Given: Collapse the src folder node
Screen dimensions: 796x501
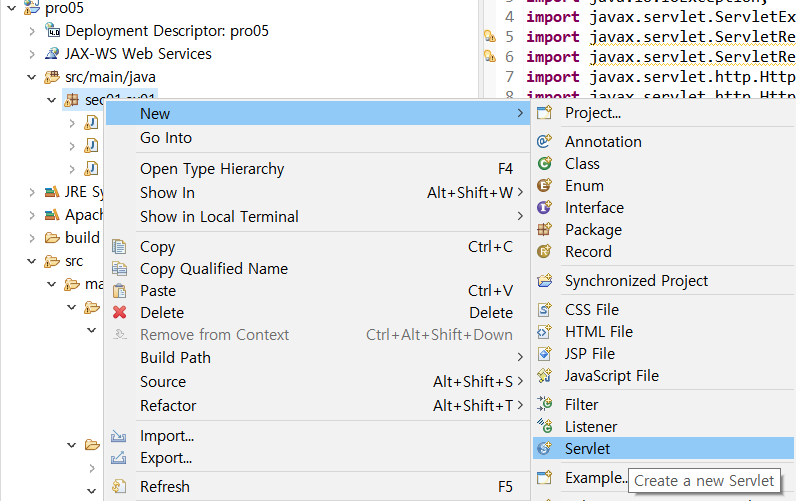Looking at the screenshot, I should click(31, 261).
